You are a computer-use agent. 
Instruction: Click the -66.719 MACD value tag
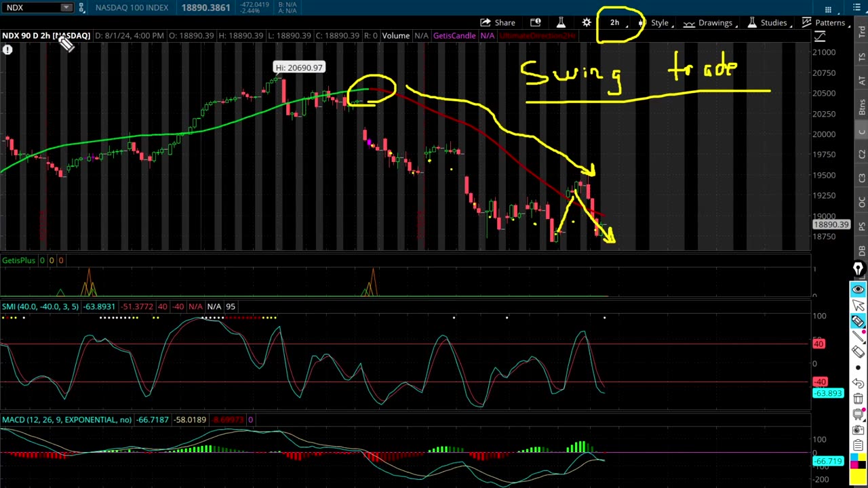click(x=828, y=462)
